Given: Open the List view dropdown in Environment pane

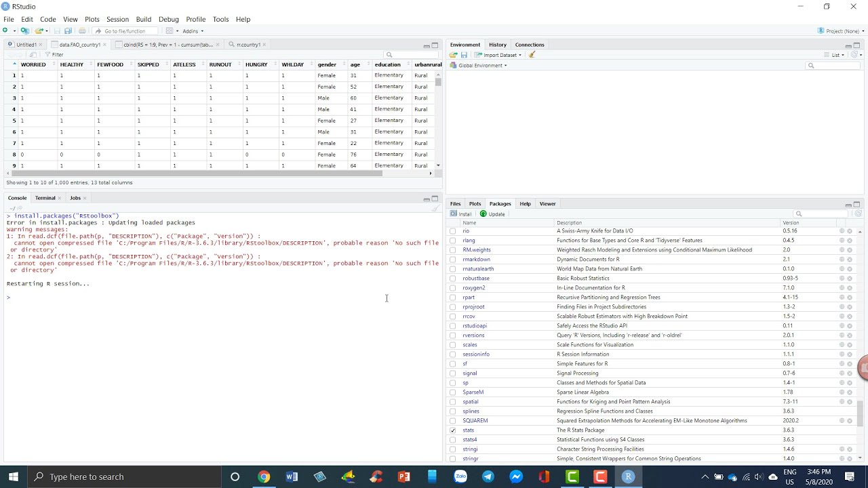Looking at the screenshot, I should coord(835,55).
